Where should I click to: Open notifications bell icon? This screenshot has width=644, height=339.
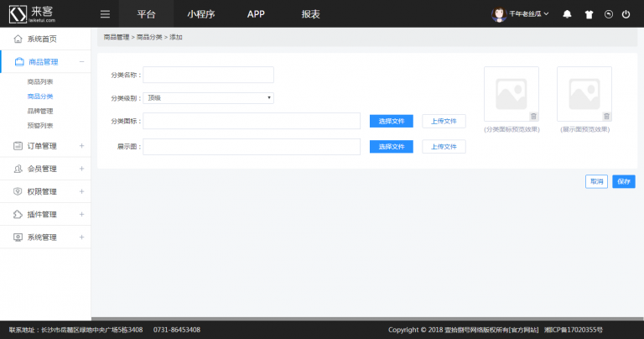[568, 14]
